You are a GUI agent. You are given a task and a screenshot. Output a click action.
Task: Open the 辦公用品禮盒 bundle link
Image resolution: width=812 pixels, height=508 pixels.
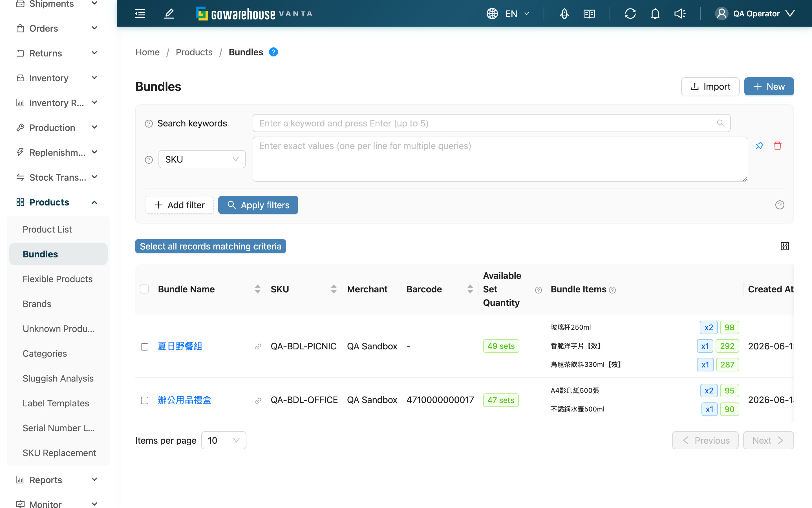[185, 400]
